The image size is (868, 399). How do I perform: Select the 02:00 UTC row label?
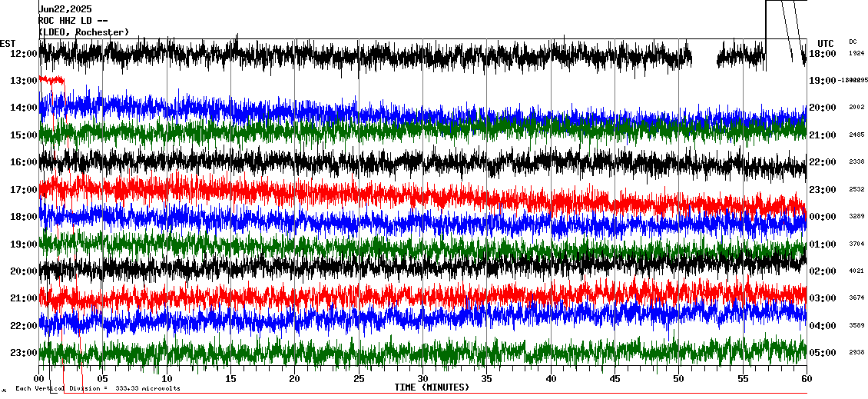(823, 271)
